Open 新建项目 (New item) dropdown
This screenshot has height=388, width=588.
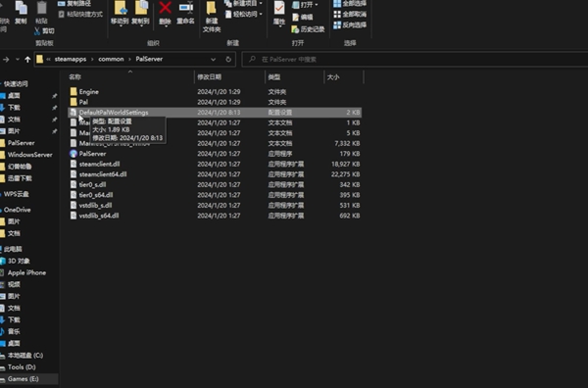pos(243,3)
